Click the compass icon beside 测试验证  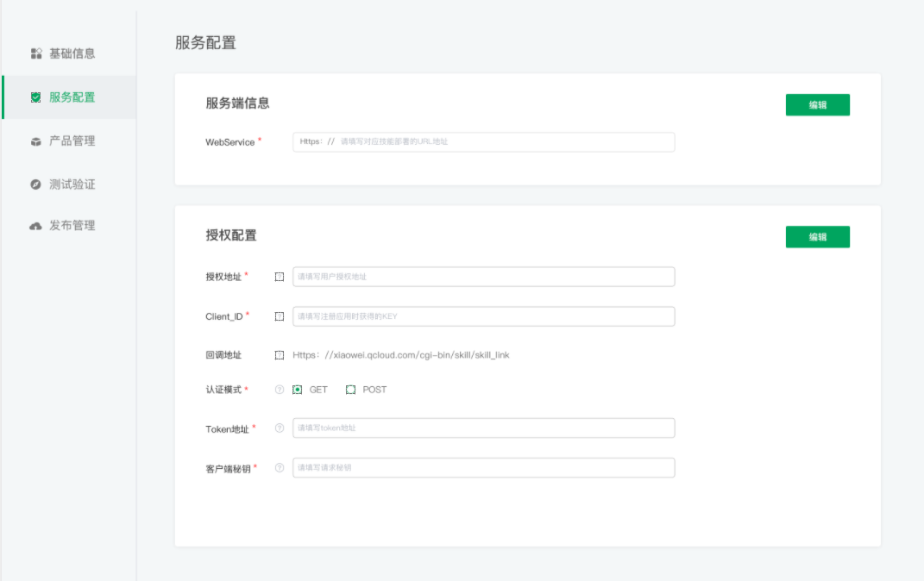coord(35,184)
